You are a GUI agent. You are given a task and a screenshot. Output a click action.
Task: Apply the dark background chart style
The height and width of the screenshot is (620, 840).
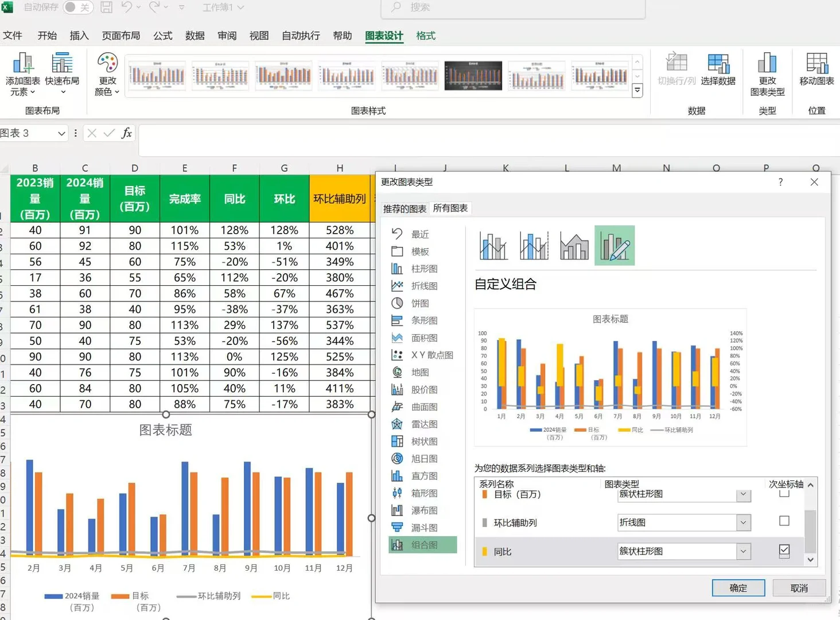tap(473, 75)
